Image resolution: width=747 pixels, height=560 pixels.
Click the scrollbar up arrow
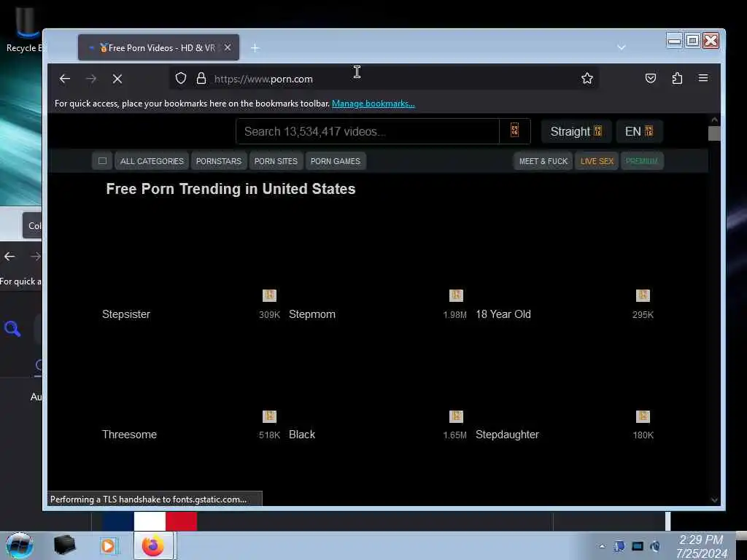714,120
